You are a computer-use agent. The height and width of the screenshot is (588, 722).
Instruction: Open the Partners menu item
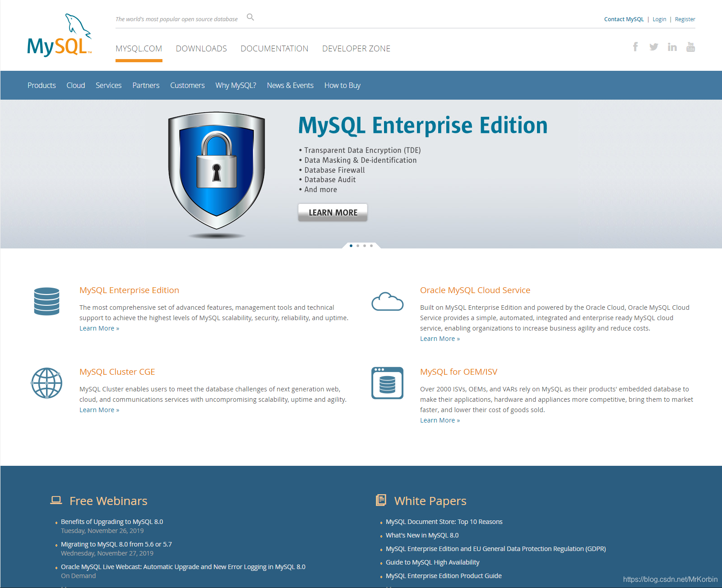click(146, 85)
